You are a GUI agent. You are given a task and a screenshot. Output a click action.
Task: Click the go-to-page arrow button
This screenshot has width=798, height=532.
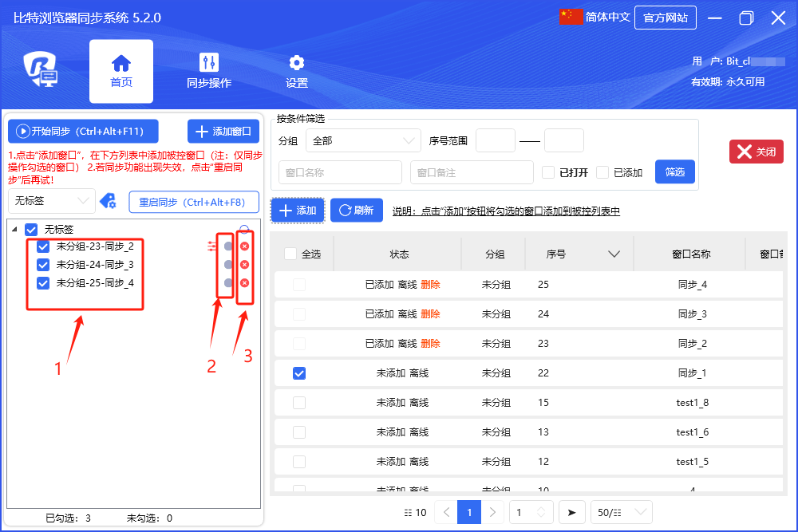tap(571, 512)
